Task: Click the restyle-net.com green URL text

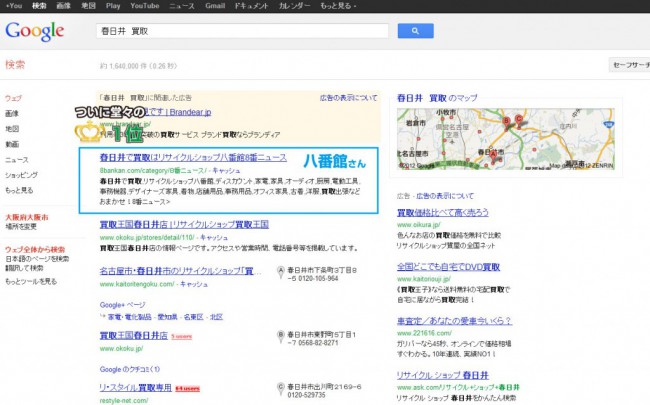Action: click(124, 401)
